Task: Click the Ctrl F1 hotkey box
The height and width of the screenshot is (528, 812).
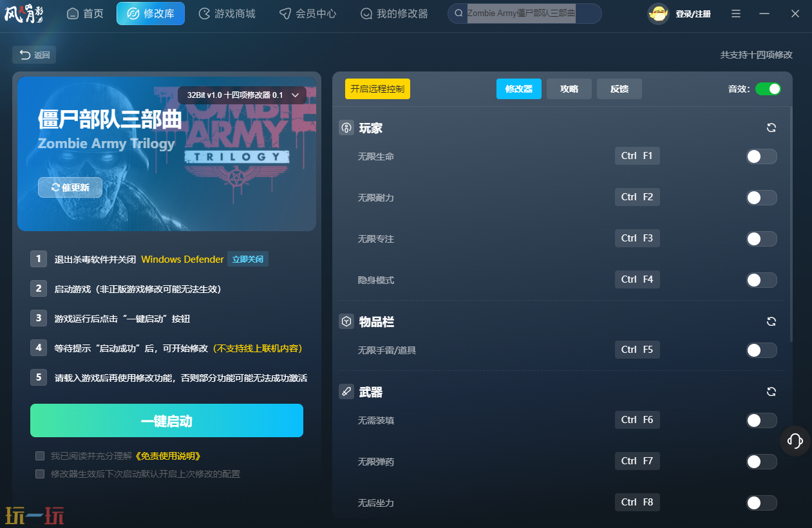Action: (x=637, y=156)
